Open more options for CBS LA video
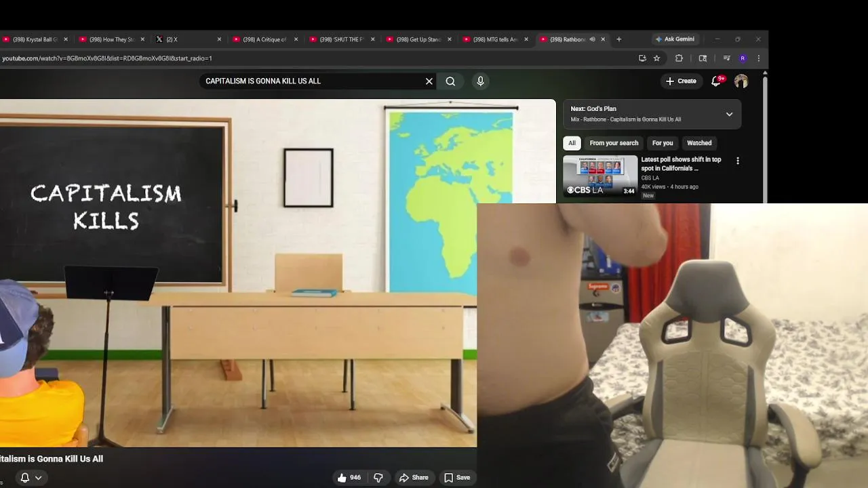 coord(738,161)
